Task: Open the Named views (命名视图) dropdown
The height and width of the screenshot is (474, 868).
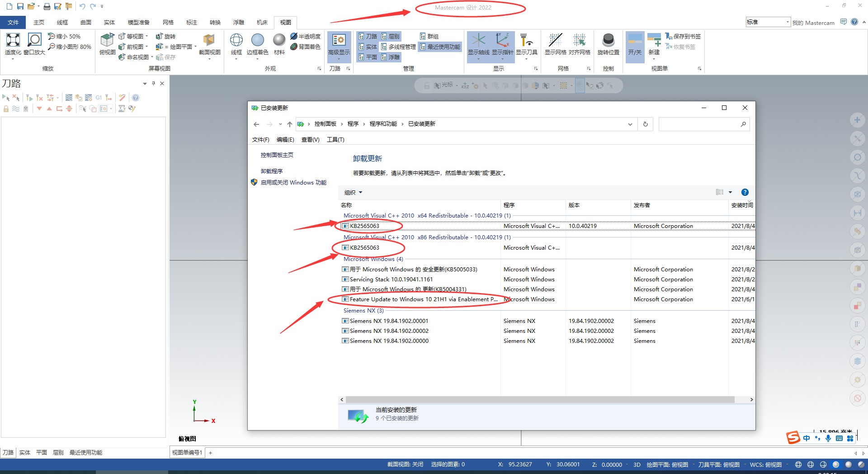Action: pyautogui.click(x=151, y=57)
